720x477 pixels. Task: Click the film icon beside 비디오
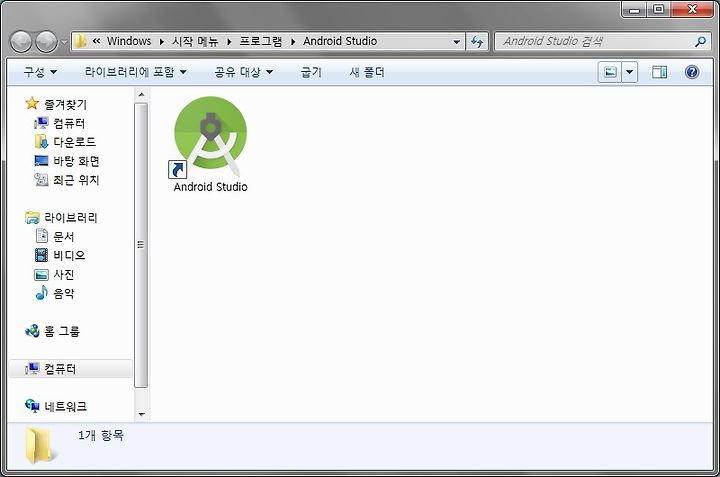(41, 255)
